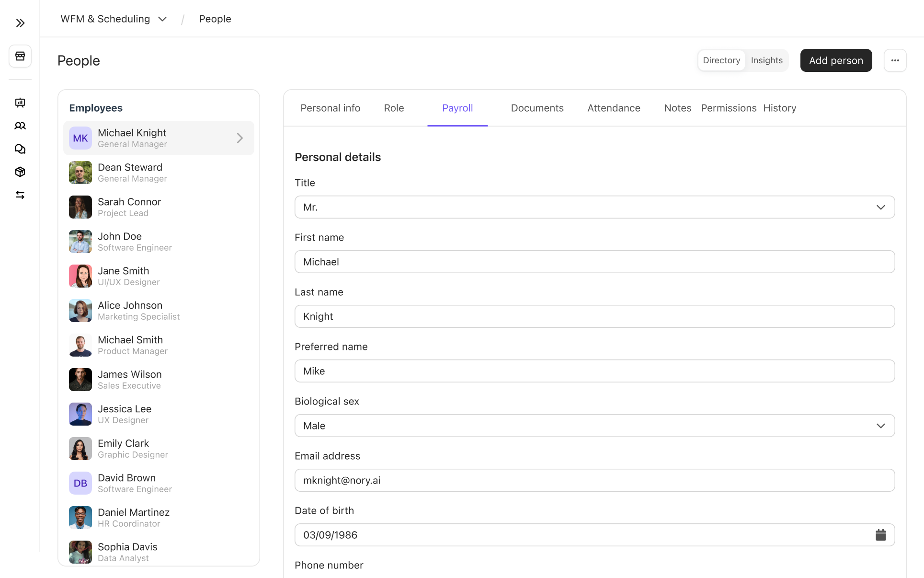Viewport: 924px width, 578px height.
Task: Click the store icon in sidebar
Action: [x=20, y=56]
